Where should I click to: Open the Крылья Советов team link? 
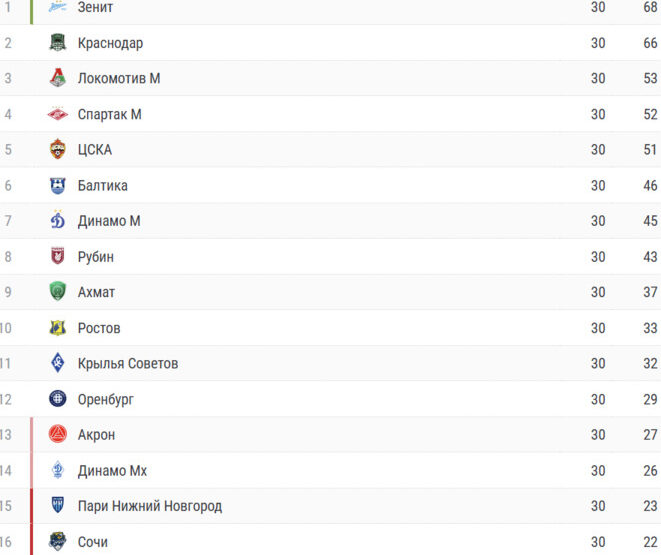(128, 363)
